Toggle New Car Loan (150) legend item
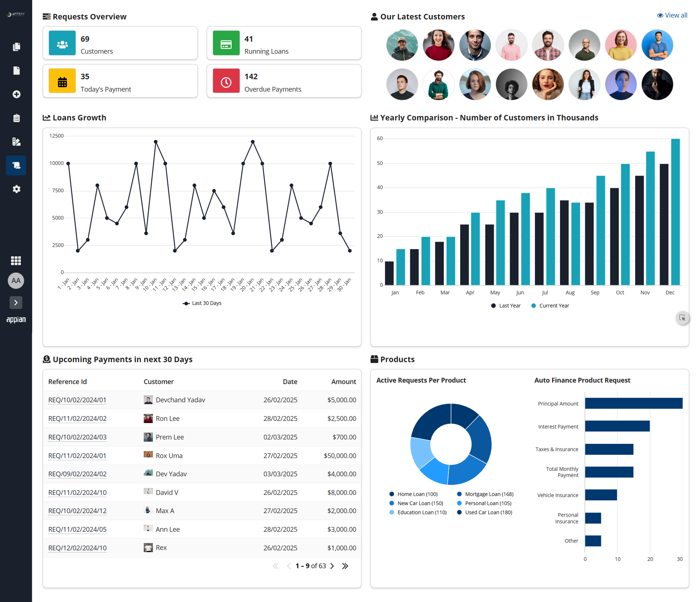700x602 pixels. [x=416, y=503]
